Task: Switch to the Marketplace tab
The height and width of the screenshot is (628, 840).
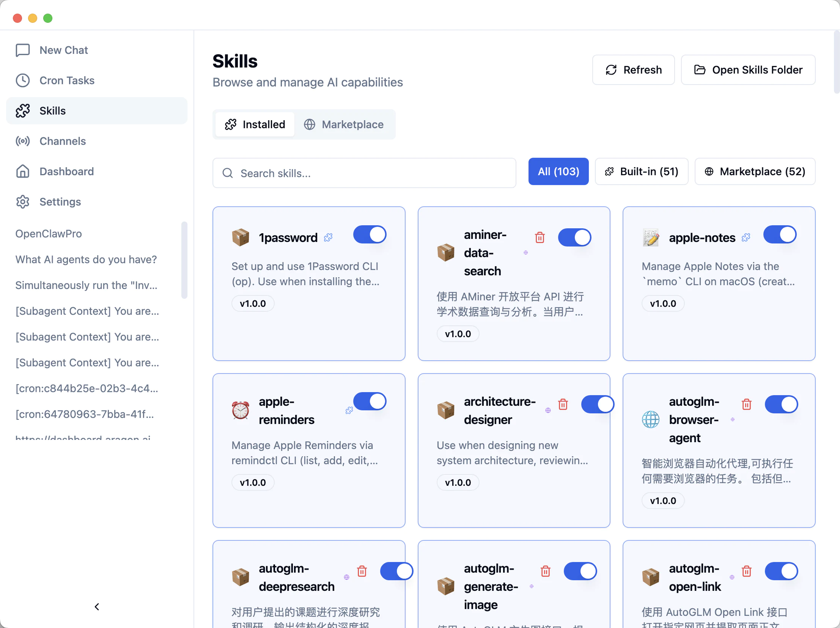Action: [345, 124]
